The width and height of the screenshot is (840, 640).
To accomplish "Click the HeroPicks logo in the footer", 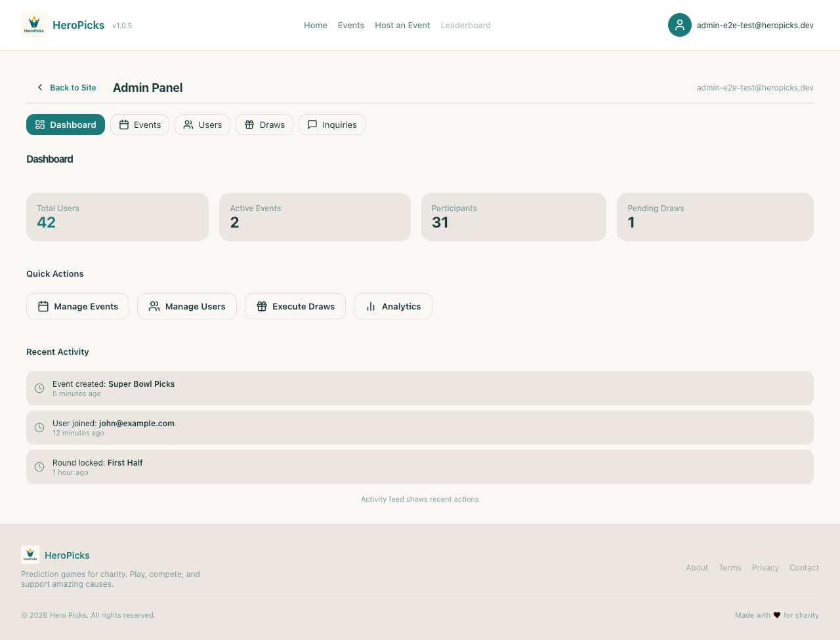I will (30, 555).
